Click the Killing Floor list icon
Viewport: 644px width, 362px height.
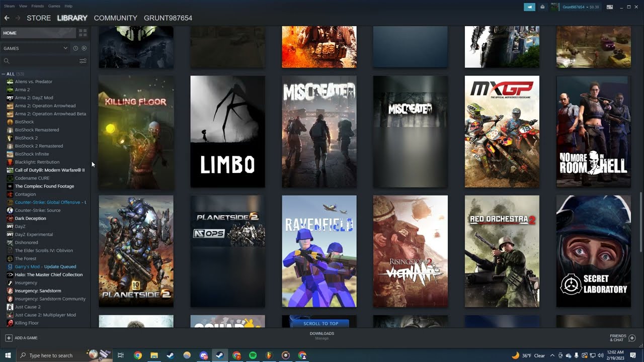tap(10, 323)
